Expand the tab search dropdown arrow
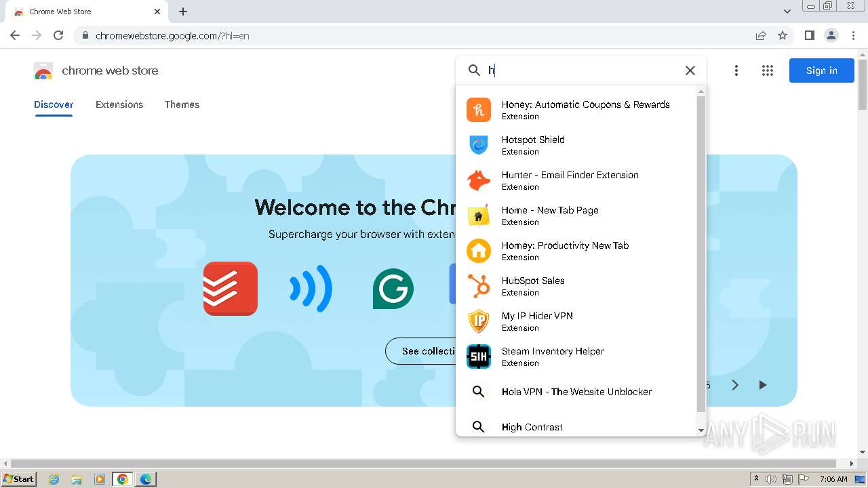 coord(787,12)
